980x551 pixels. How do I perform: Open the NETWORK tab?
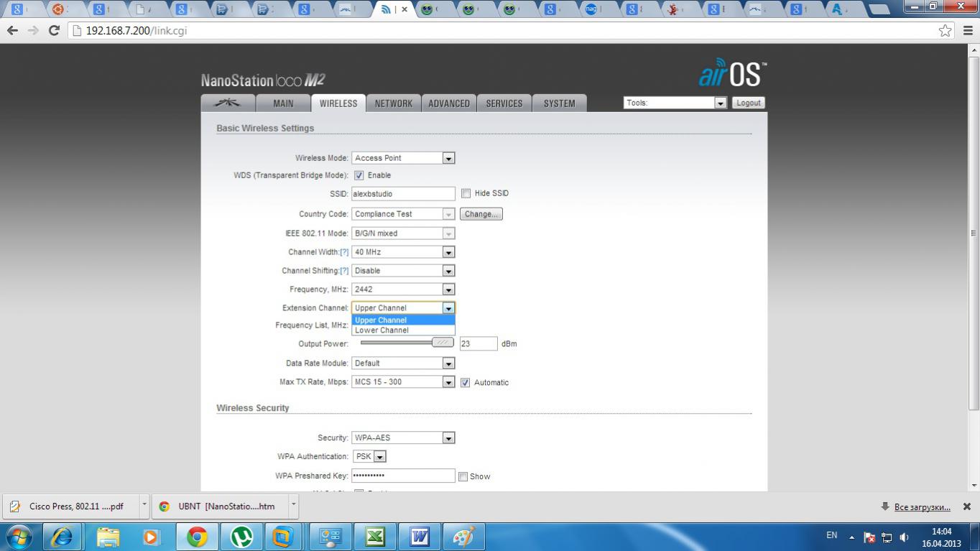(394, 103)
